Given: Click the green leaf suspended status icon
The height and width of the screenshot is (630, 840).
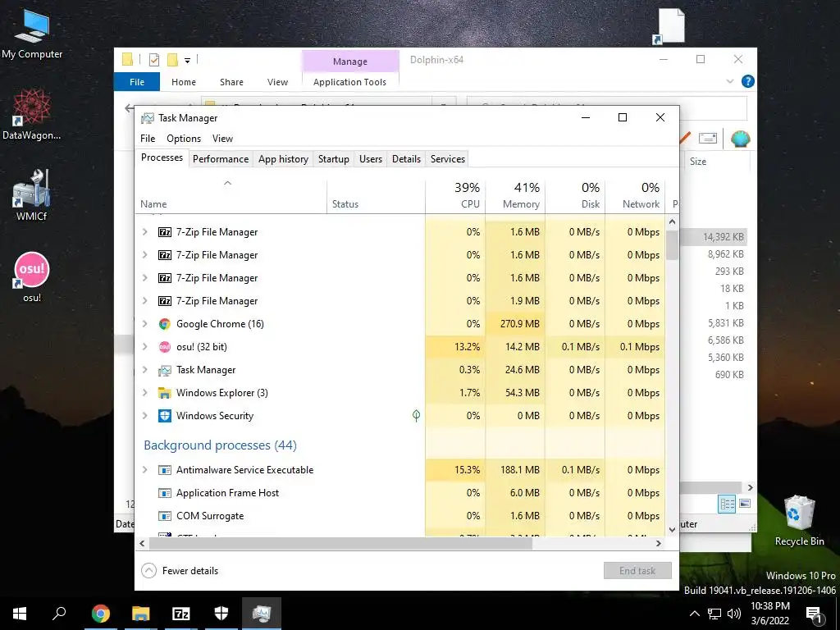Looking at the screenshot, I should [416, 416].
